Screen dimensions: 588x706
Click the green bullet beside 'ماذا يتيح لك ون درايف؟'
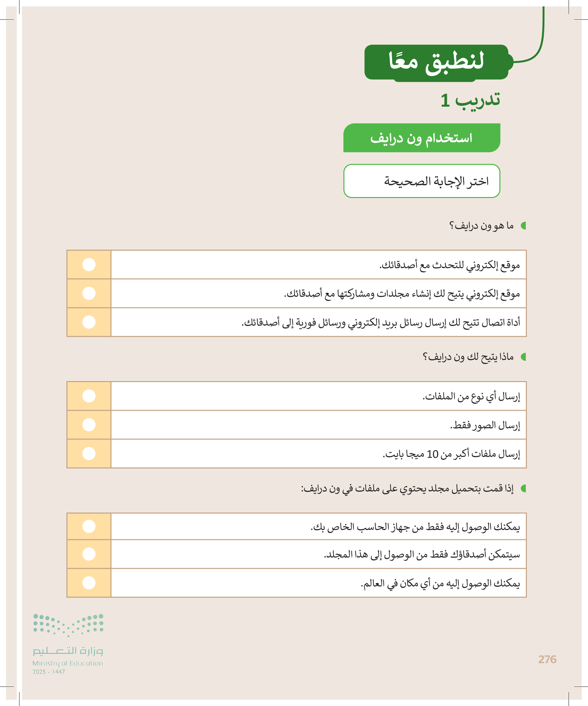(x=523, y=357)
